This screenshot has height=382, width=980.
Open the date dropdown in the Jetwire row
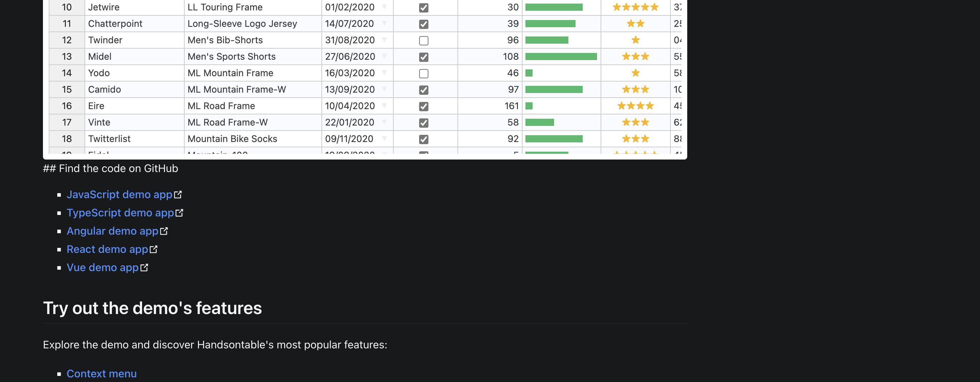click(384, 7)
